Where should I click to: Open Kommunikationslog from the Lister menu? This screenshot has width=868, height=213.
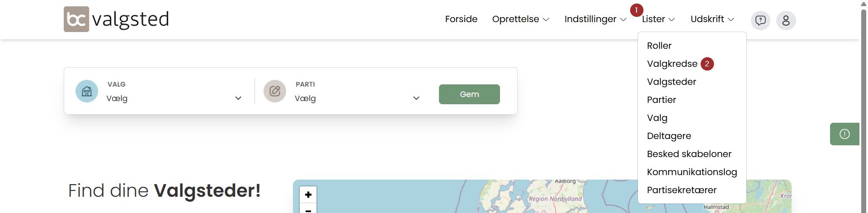point(692,172)
